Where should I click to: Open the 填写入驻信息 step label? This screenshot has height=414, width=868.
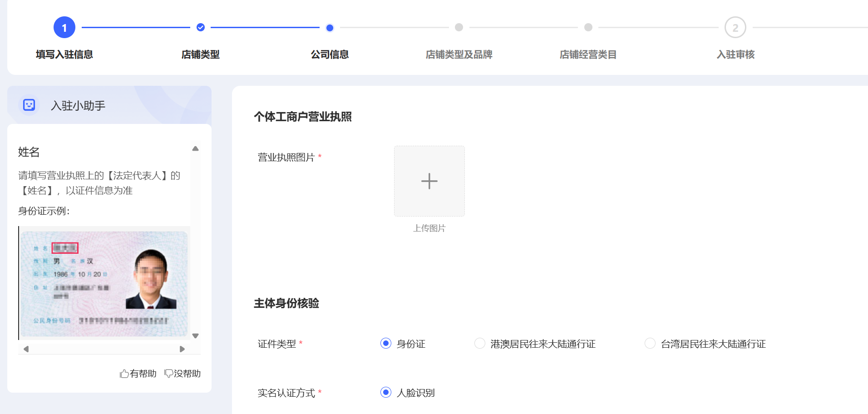64,54
